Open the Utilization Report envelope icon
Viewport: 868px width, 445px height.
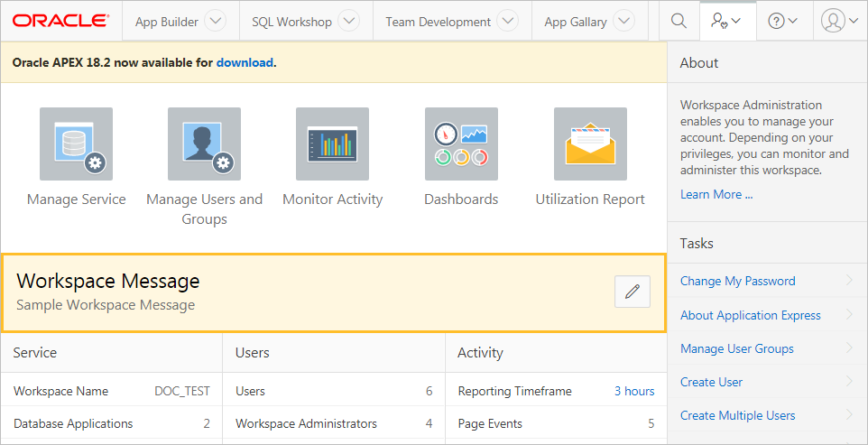(589, 144)
